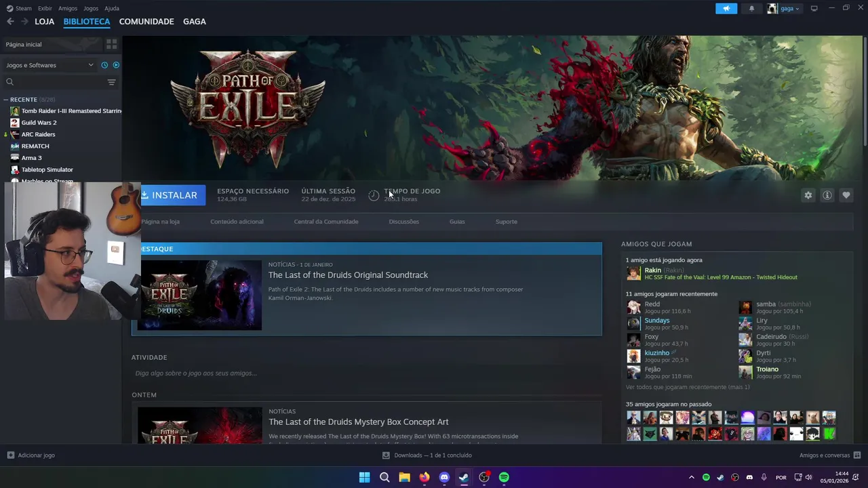
Task: Go to the LOJA tab
Action: tap(44, 22)
